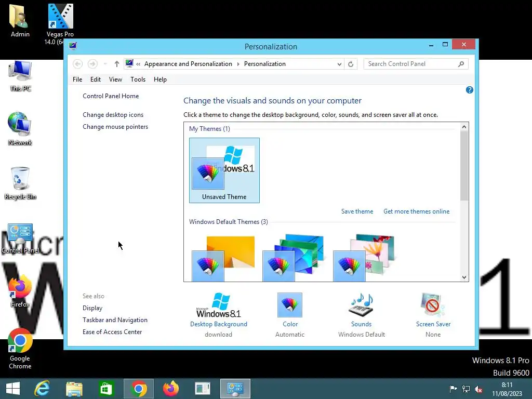Open Windows Store from the taskbar
Screen dimensions: 532x399
click(x=106, y=389)
